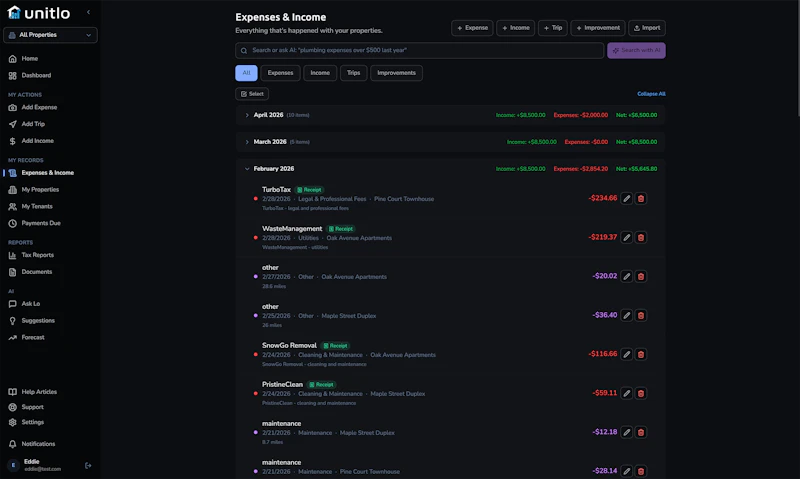Click the + Expense button

(x=472, y=28)
